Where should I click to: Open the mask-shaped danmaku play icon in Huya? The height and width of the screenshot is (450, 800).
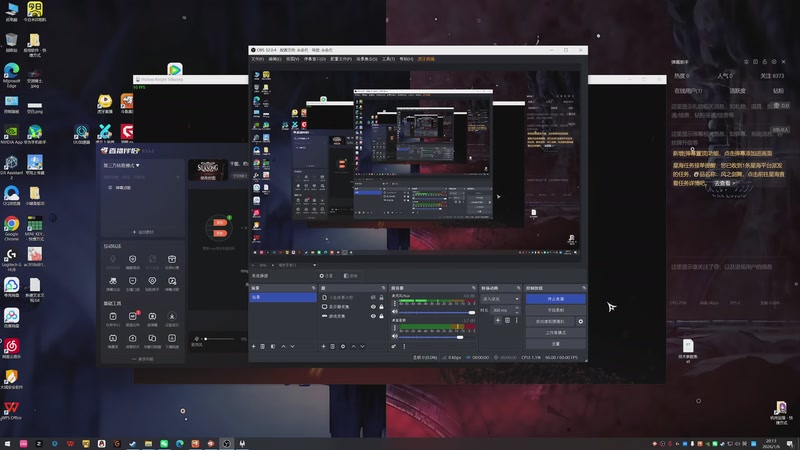[x=113, y=281]
